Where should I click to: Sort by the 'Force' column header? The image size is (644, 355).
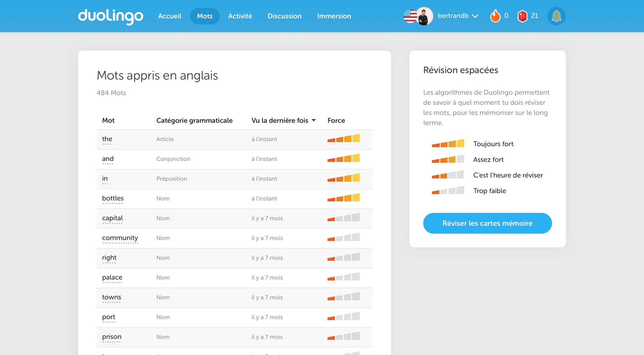[336, 120]
